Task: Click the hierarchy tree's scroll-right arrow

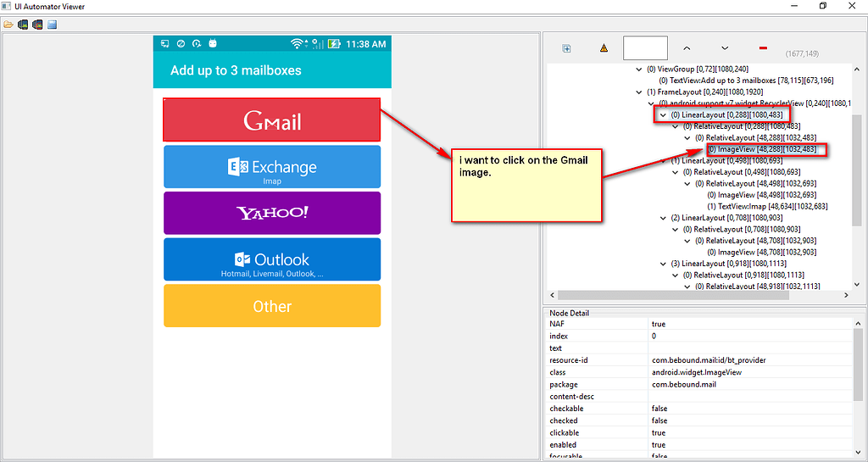Action: tap(846, 295)
